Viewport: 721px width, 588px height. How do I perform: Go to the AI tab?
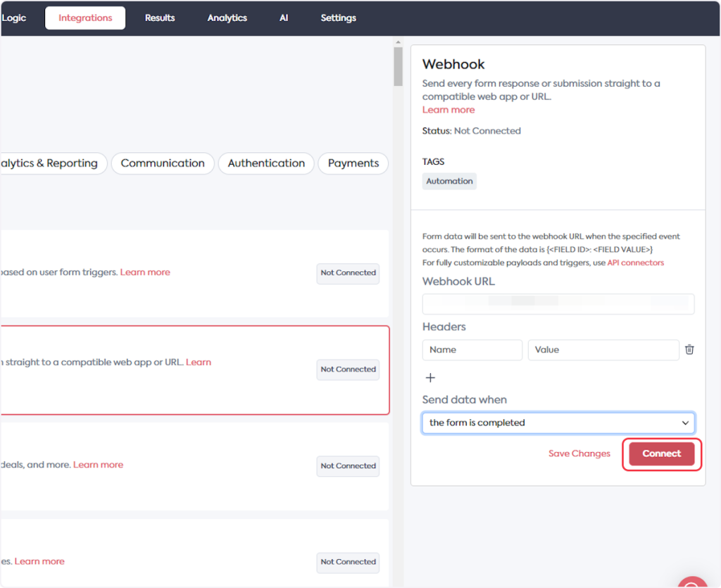(x=284, y=18)
